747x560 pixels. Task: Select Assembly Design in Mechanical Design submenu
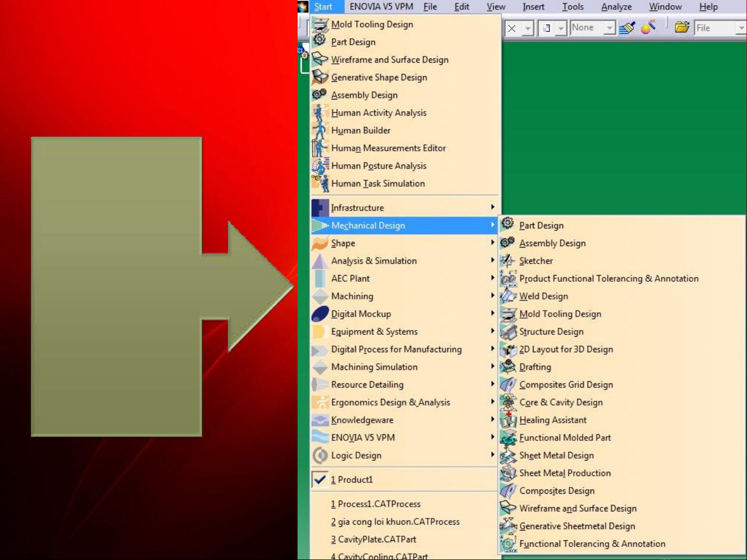pyautogui.click(x=622, y=243)
